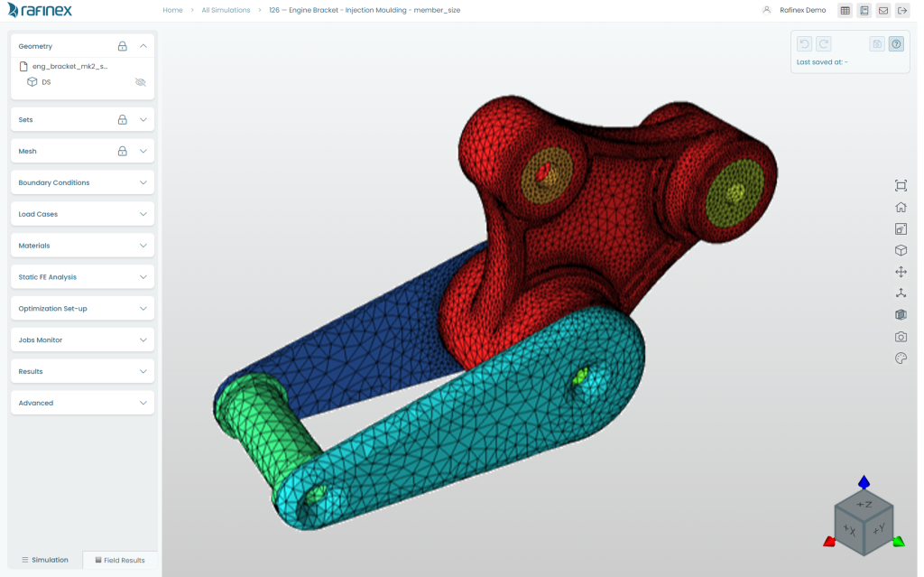924x577 pixels.
Task: Select the Pan/Move view tool
Action: 900,271
